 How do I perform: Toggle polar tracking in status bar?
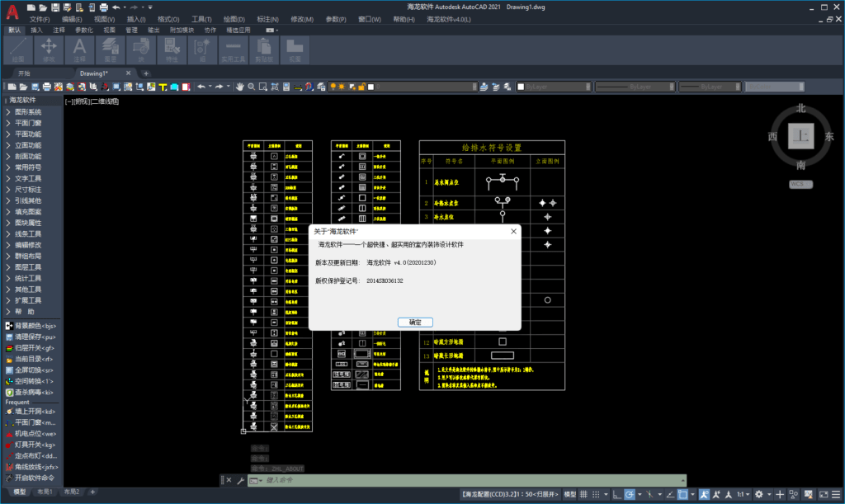coord(629,494)
